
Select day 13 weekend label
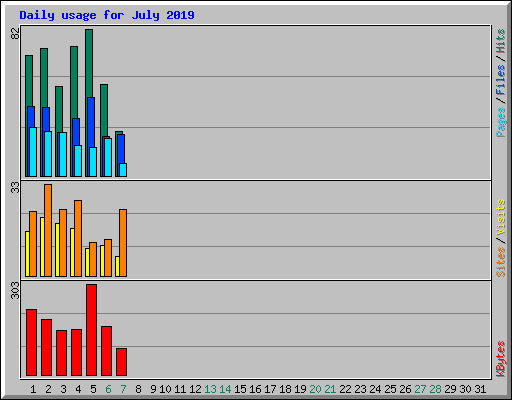[x=210, y=389]
